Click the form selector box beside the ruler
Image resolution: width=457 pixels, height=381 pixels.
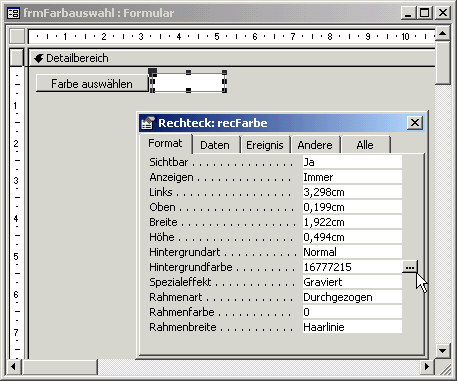click(x=17, y=36)
